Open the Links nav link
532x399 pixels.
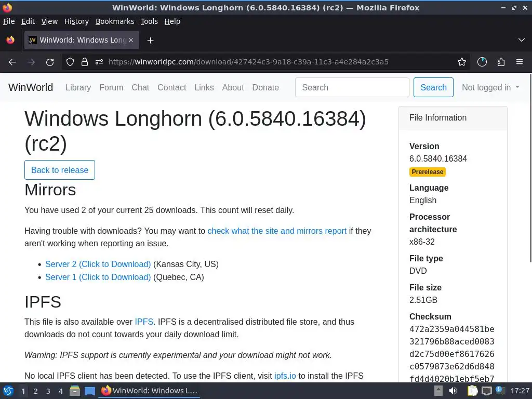click(204, 87)
